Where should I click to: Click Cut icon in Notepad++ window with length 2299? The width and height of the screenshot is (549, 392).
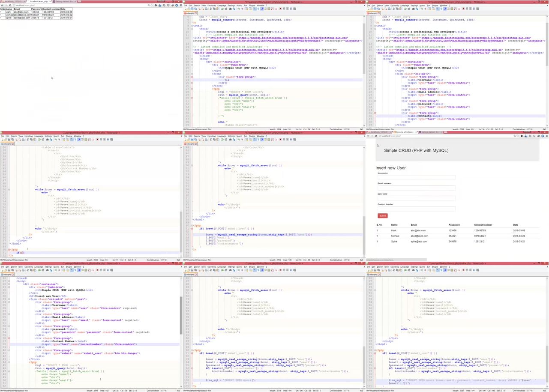[x=393, y=9]
